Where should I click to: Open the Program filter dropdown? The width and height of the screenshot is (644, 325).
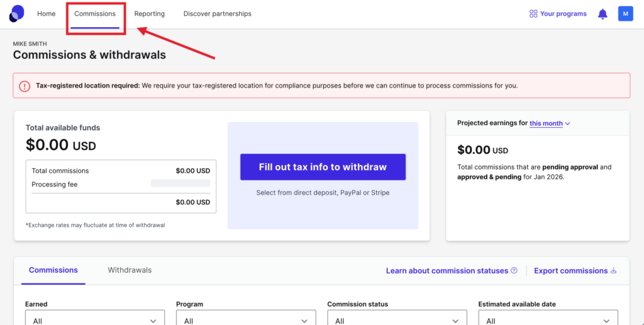245,320
